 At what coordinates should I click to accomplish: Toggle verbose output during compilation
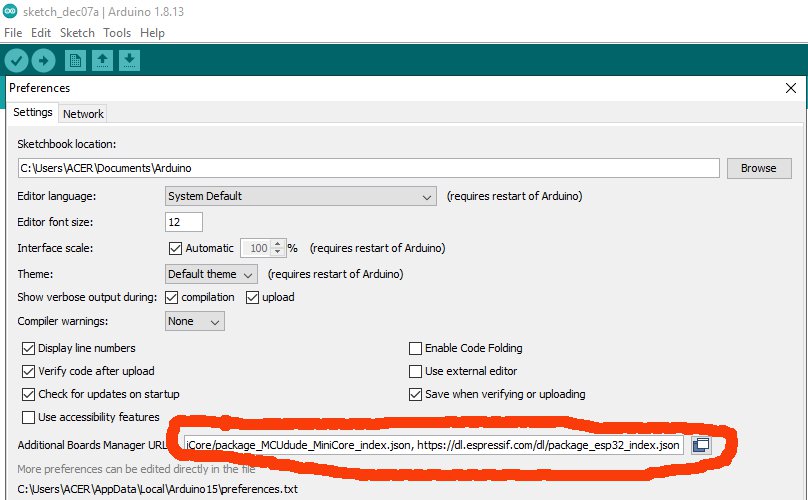coord(172,297)
